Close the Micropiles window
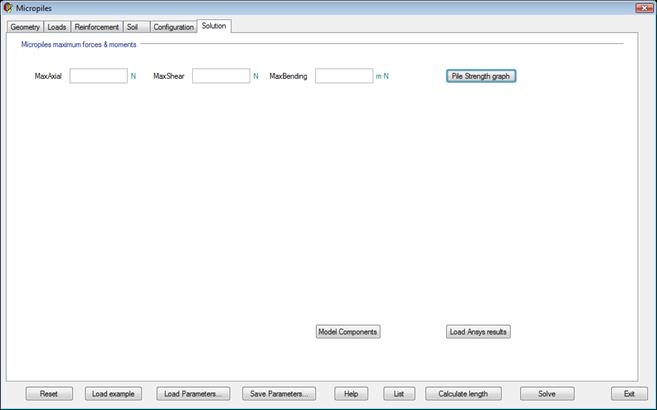Image resolution: width=657 pixels, height=410 pixels. click(x=644, y=8)
